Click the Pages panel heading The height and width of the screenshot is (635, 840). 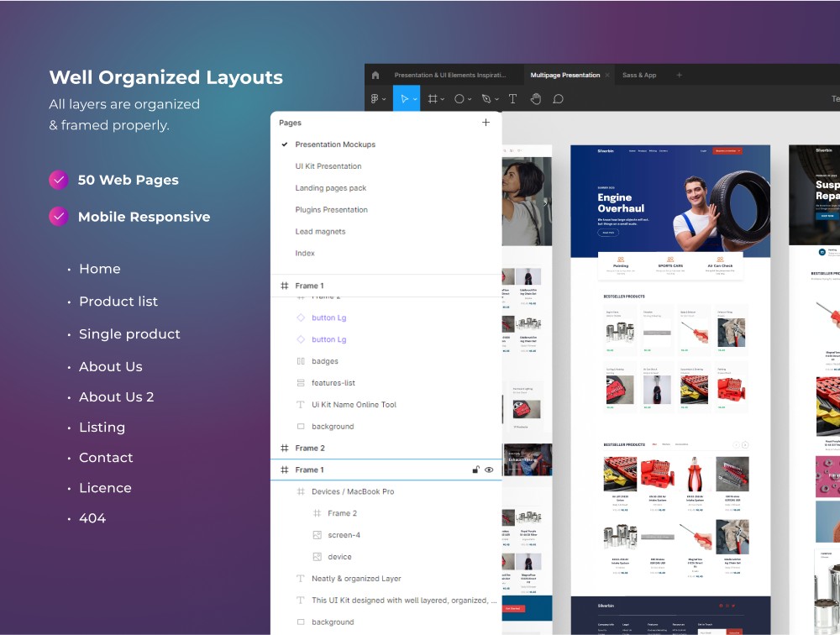[x=290, y=123]
